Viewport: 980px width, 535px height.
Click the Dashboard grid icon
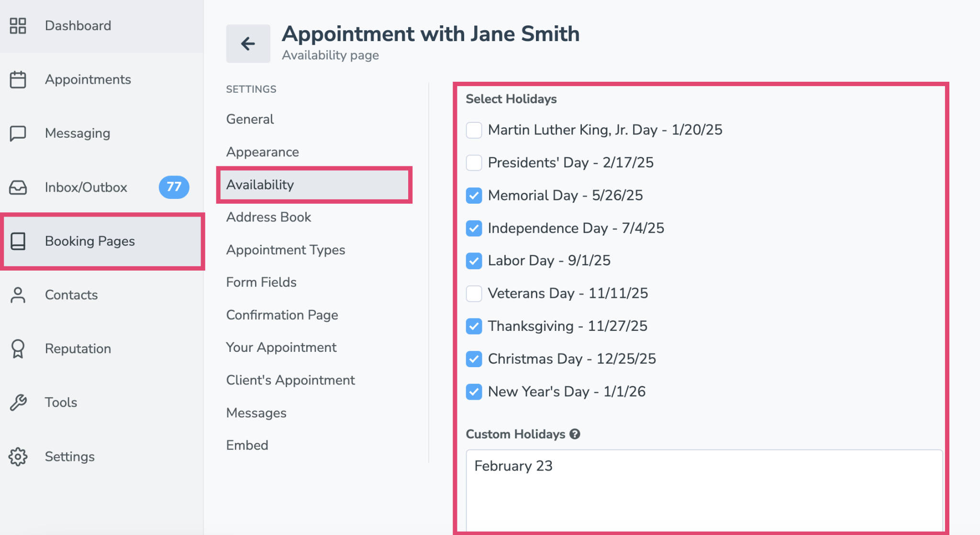18,25
